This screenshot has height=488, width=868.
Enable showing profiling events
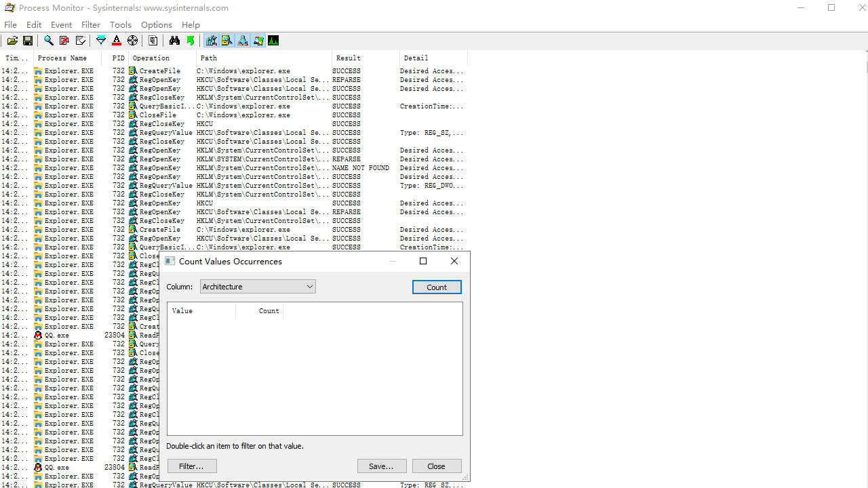click(x=273, y=40)
